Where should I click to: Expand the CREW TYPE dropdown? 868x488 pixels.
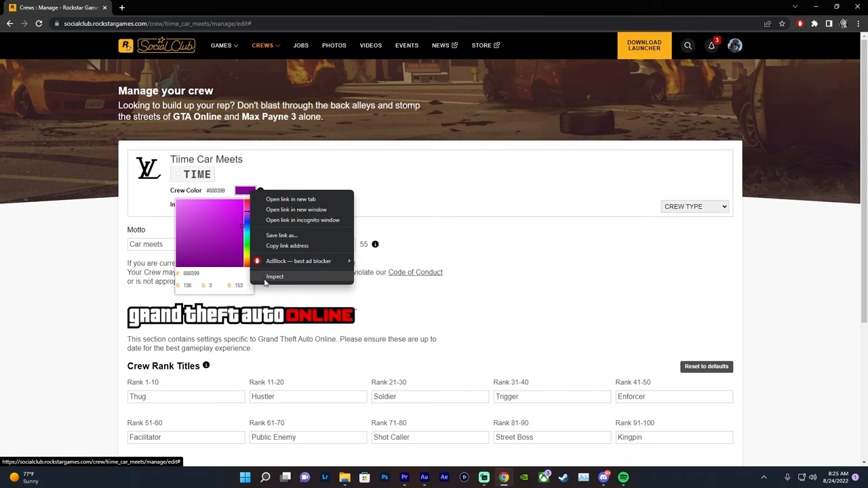point(694,207)
